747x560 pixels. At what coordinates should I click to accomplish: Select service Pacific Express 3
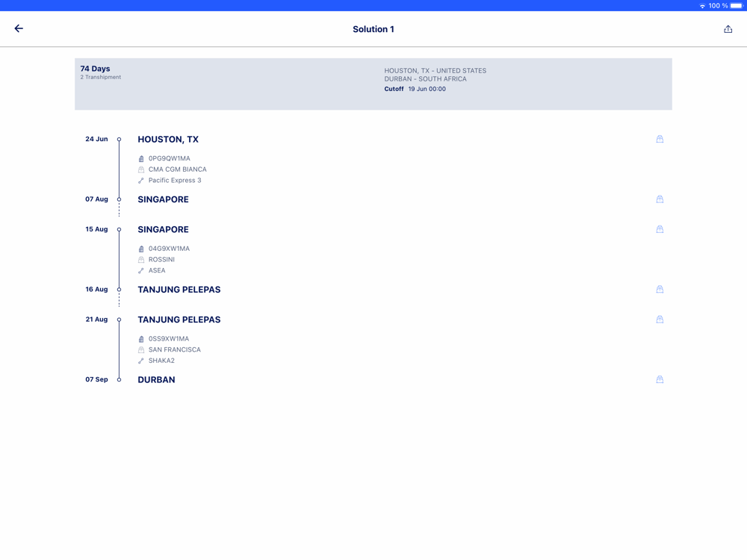[x=175, y=181]
